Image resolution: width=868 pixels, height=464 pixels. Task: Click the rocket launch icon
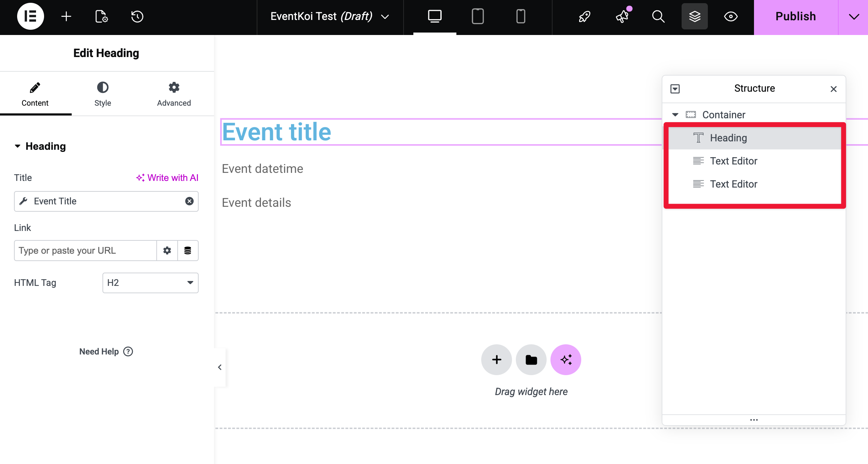click(x=584, y=16)
